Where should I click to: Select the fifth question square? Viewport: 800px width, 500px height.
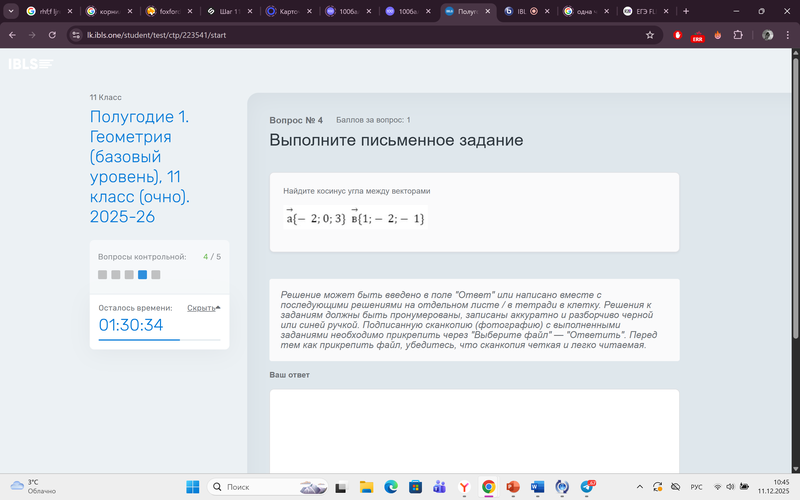click(x=155, y=274)
